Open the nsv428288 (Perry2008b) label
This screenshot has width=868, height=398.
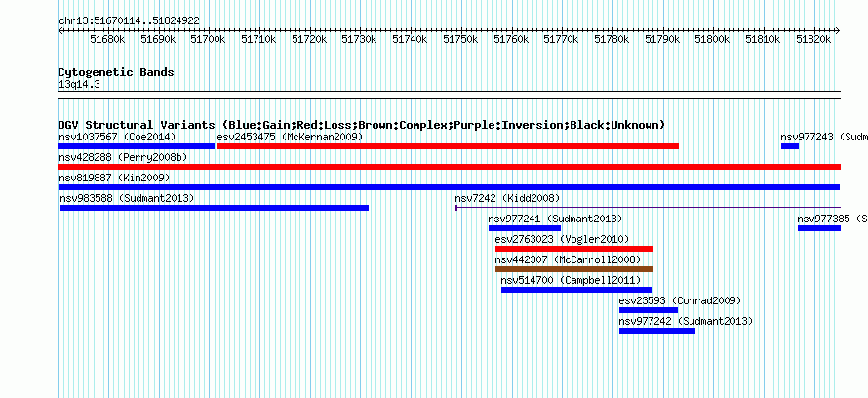click(123, 157)
